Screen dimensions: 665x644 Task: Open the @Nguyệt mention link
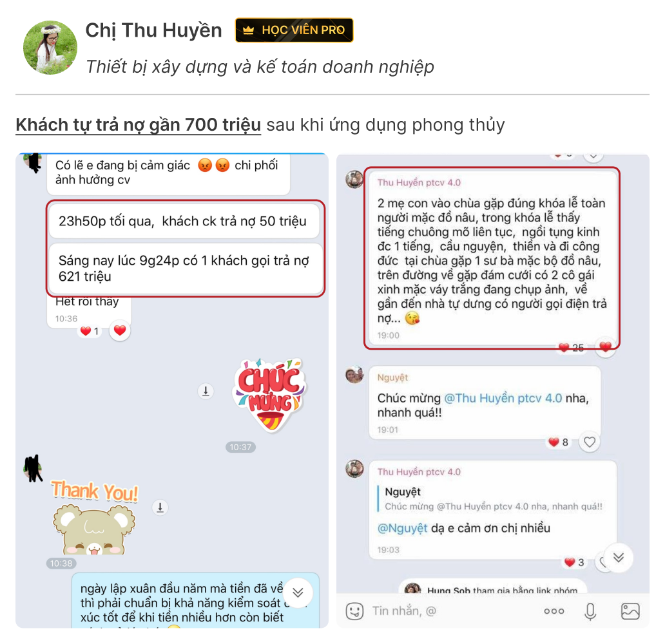click(403, 528)
